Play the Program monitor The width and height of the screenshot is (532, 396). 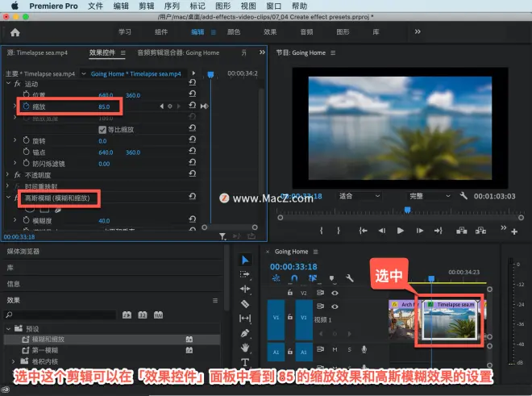(x=401, y=231)
